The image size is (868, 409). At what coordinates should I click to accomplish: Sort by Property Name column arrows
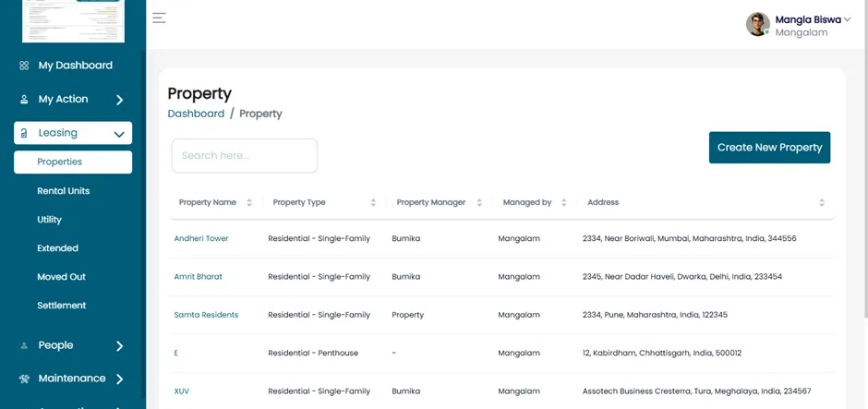pos(249,202)
